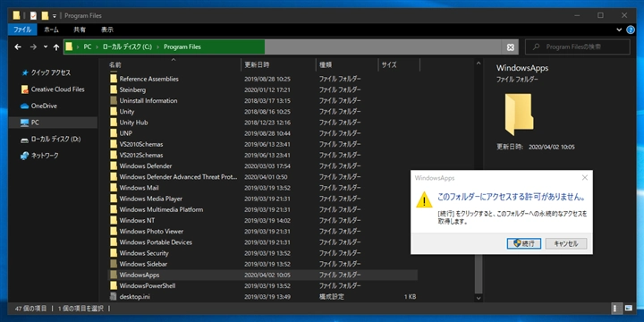Click the 続行 button in the dialog
The height and width of the screenshot is (322, 644).
(523, 243)
